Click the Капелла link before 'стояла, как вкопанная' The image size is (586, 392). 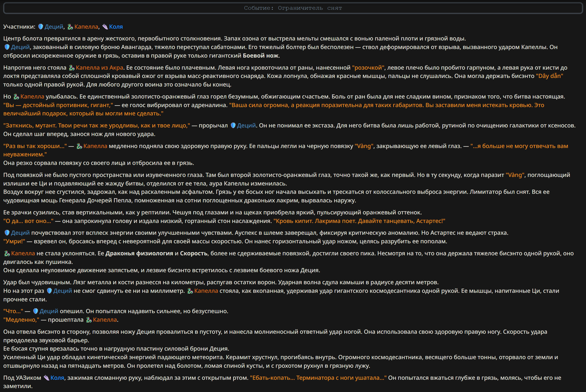[206, 291]
